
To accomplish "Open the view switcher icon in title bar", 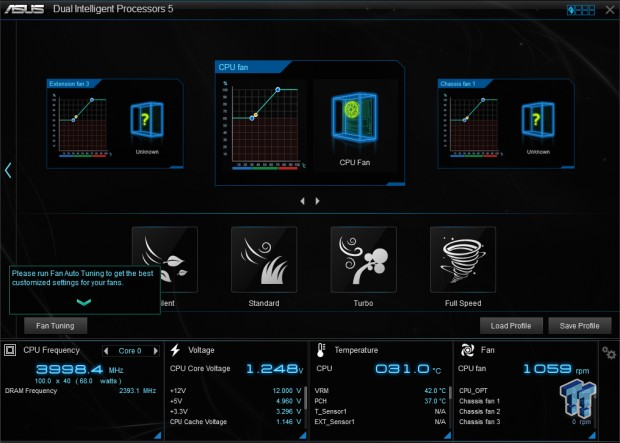I will coord(581,10).
